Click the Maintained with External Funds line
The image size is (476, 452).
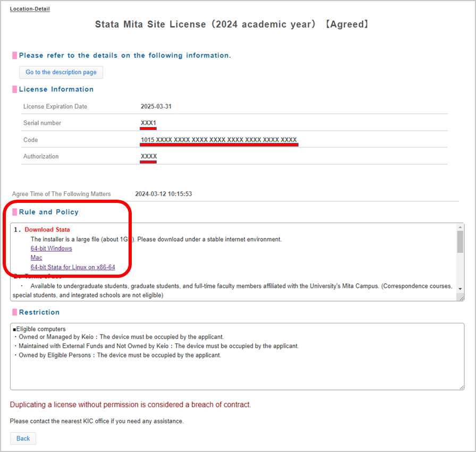tap(156, 346)
